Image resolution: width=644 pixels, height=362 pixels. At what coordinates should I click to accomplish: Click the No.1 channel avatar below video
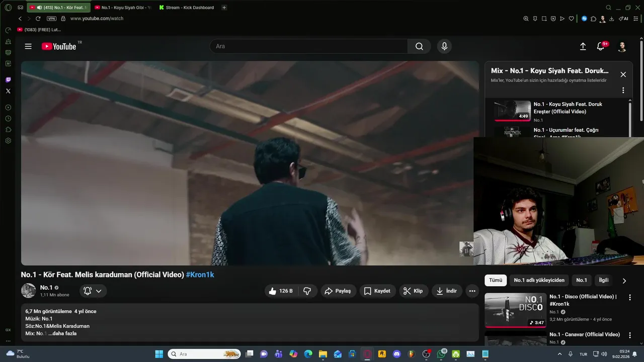(x=28, y=291)
